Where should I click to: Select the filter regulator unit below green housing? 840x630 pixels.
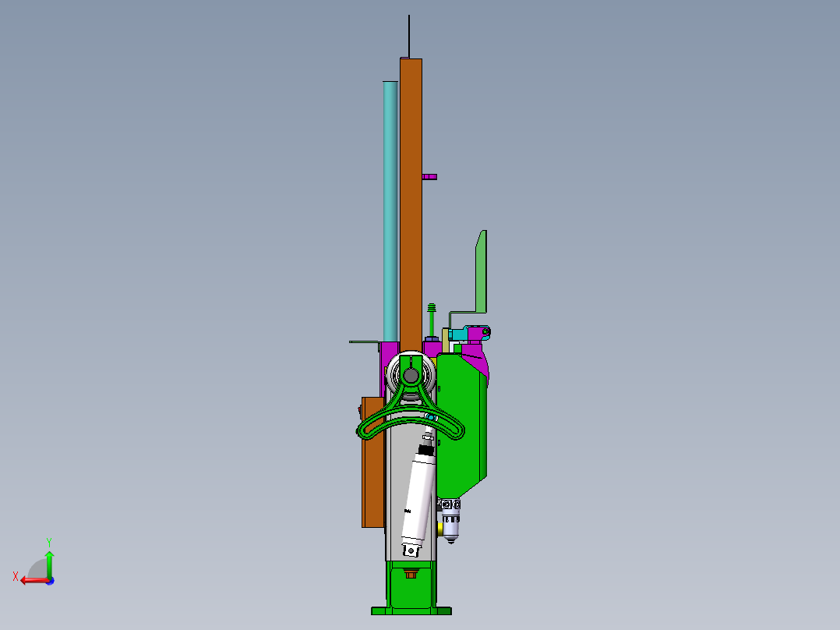tap(450, 519)
